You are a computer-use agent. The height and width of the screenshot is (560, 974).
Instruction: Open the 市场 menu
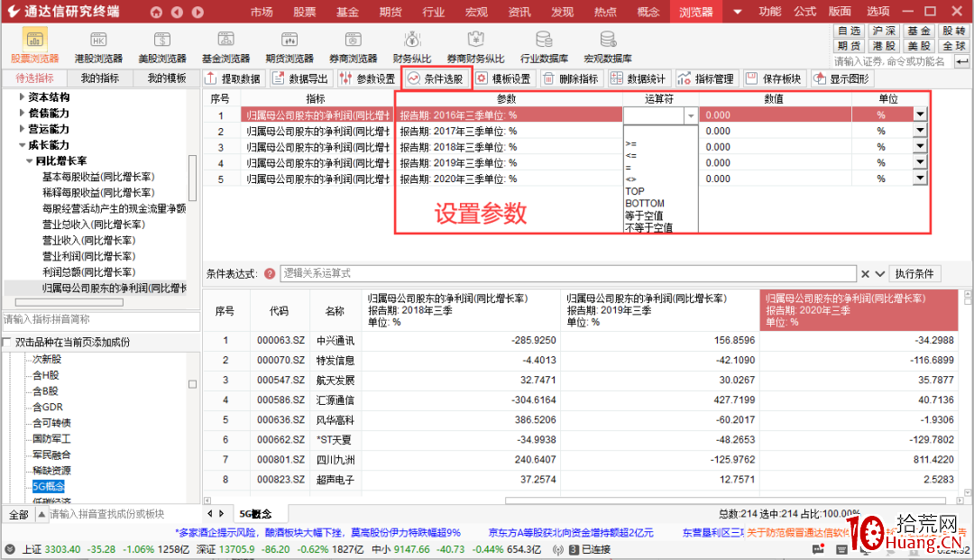click(262, 12)
